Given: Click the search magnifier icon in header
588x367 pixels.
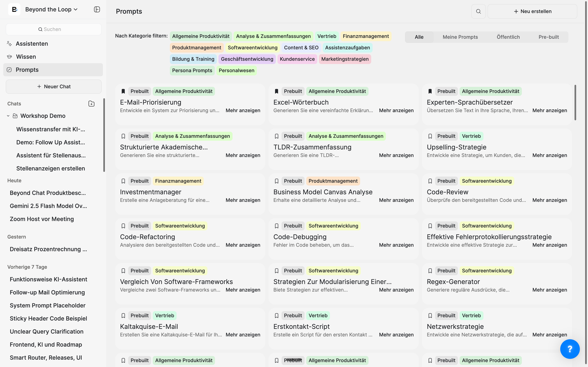Looking at the screenshot, I should tap(478, 11).
